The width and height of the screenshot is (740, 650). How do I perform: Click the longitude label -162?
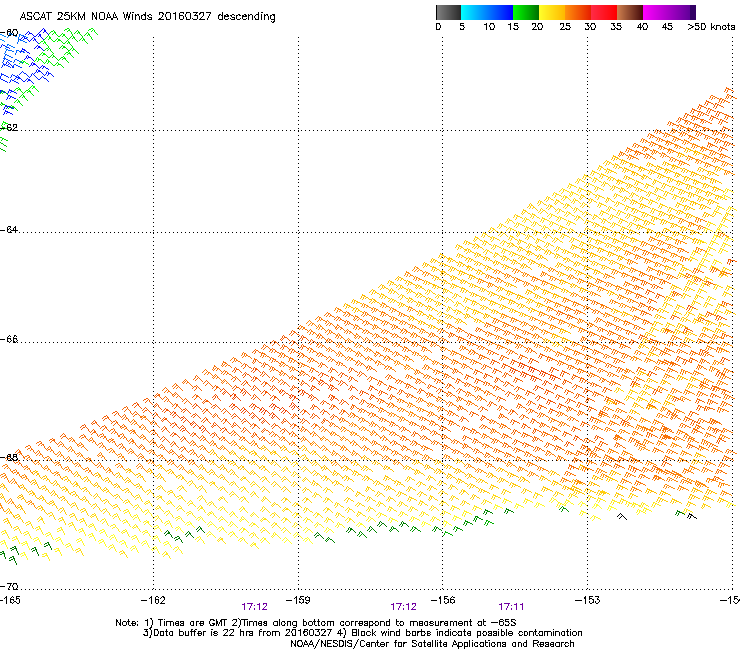point(153,600)
